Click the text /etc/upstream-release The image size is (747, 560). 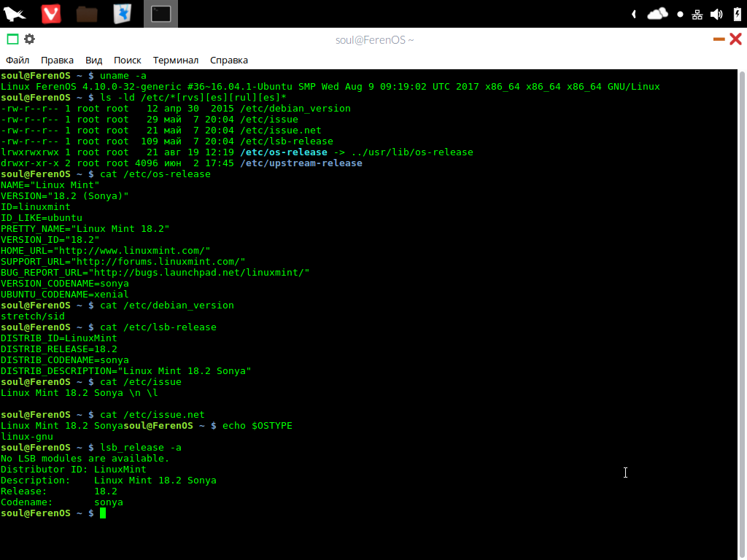point(301,163)
